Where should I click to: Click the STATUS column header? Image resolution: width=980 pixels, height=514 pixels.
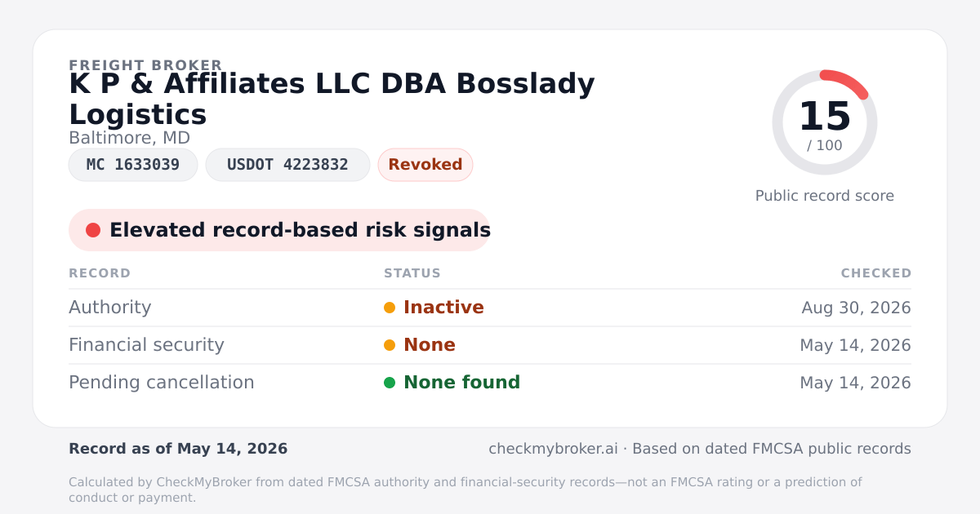tap(412, 273)
